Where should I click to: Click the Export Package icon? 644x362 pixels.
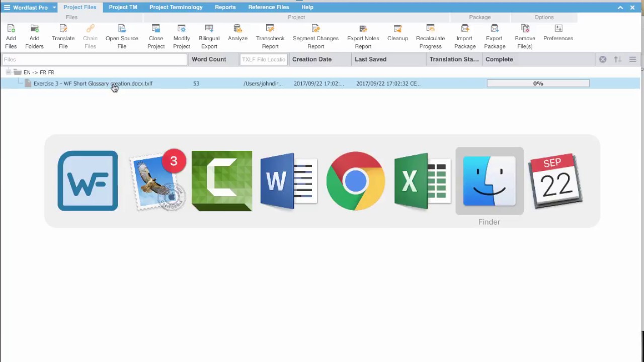(x=495, y=29)
